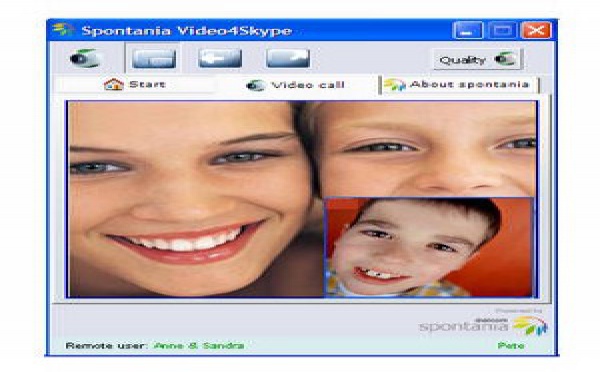Click the spontania logo at bottom right
Viewport: 600px width, 372px height.
483,325
